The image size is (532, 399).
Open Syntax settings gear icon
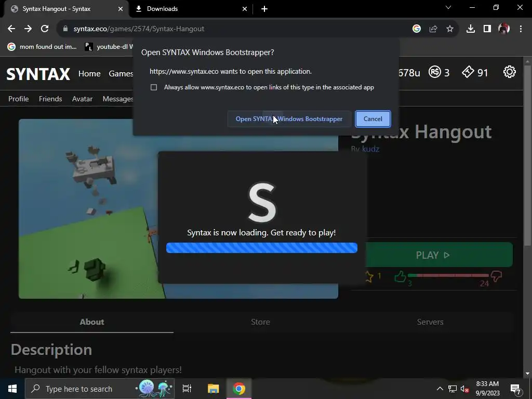point(509,72)
